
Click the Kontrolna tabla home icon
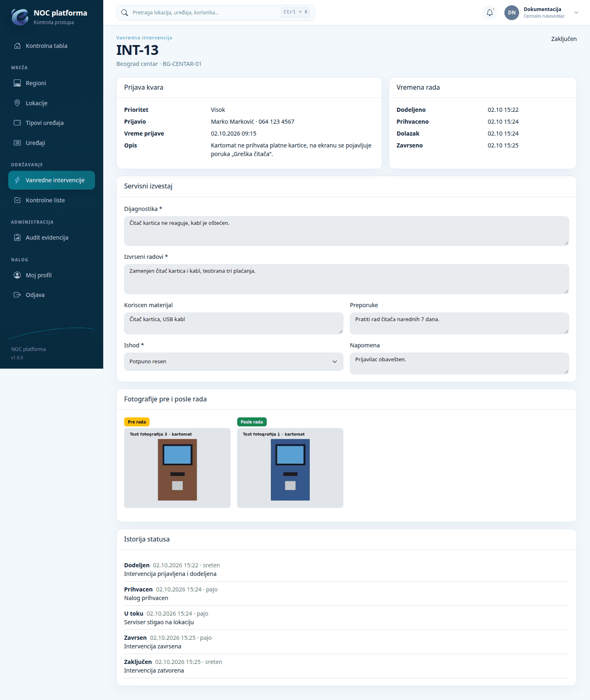coord(17,46)
